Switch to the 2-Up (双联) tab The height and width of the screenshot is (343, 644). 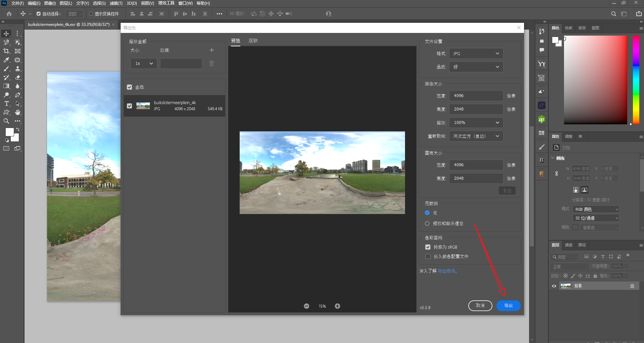pyautogui.click(x=253, y=41)
